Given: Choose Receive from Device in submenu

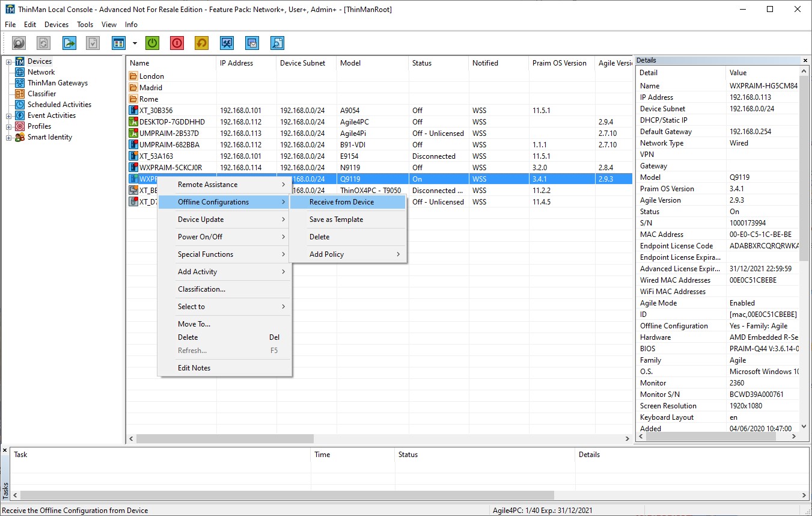Looking at the screenshot, I should 347,202.
